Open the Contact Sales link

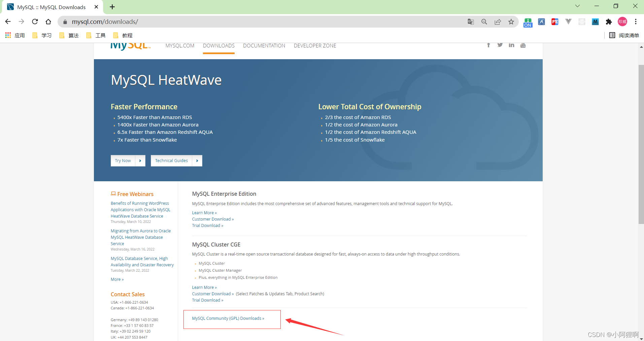click(x=128, y=294)
